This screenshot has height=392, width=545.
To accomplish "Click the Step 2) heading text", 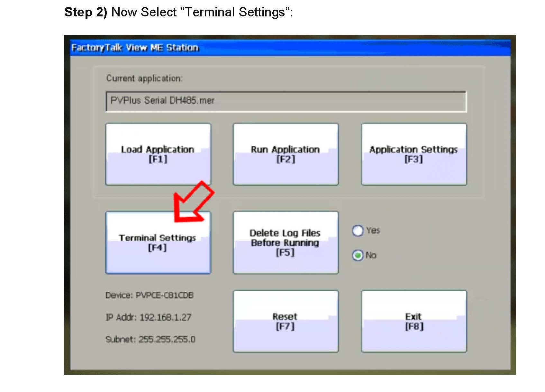I will (x=178, y=12).
